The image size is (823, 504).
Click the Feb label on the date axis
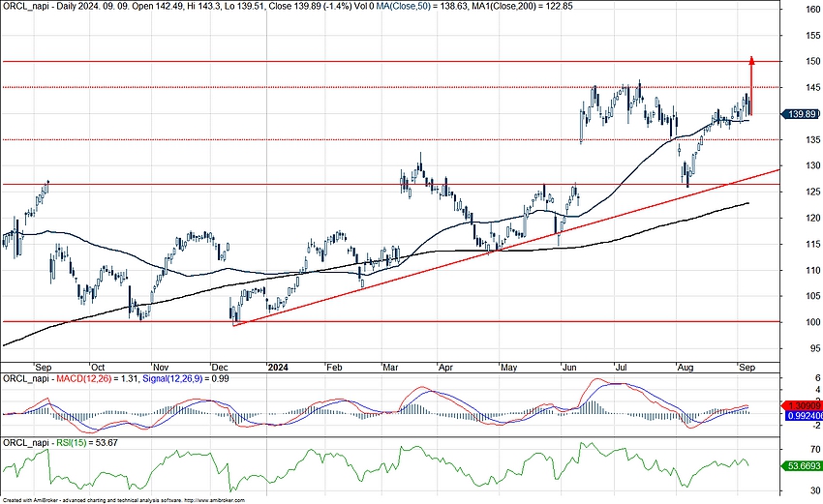(x=334, y=368)
